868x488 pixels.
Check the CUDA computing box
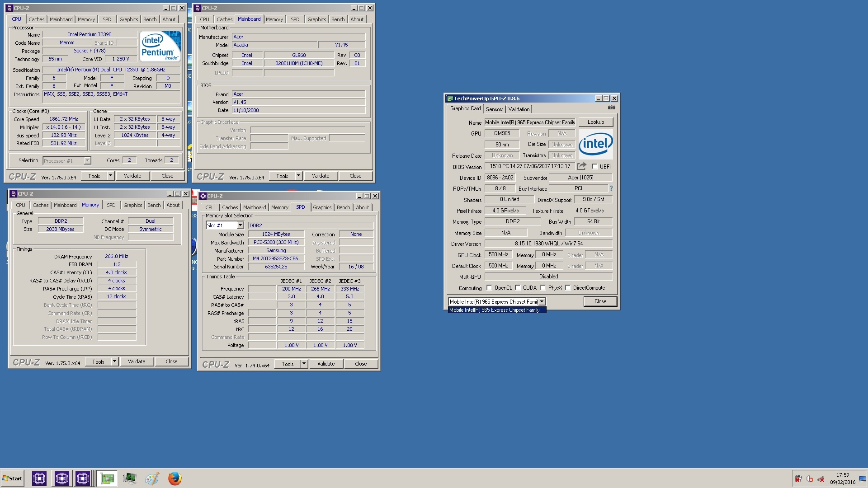tap(518, 288)
